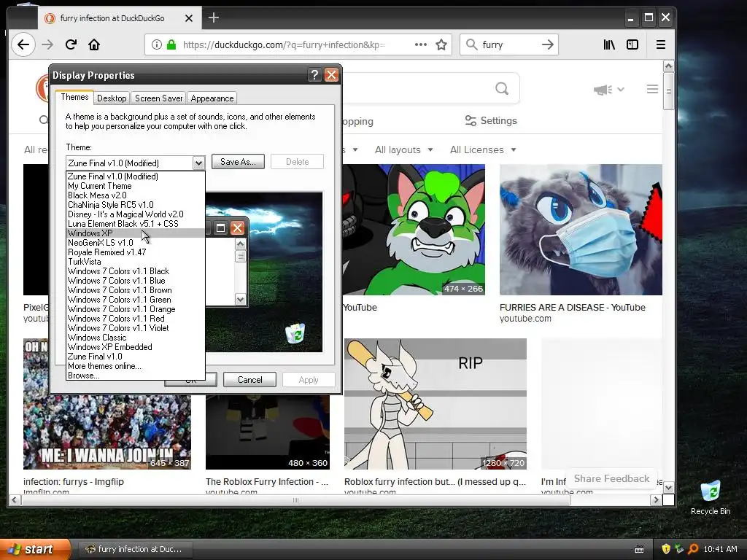The image size is (747, 560).
Task: Open the masked wolf fursuit thumbnail
Action: pyautogui.click(x=581, y=230)
